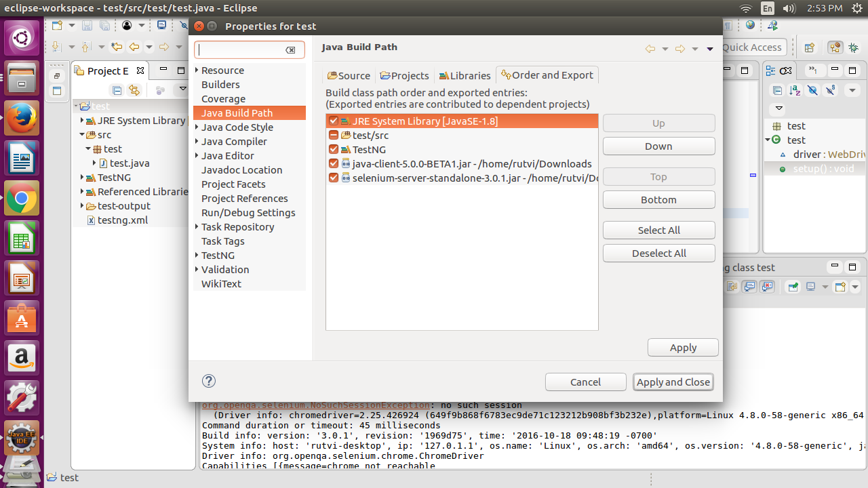Clear the filter text with the erase icon

[x=290, y=50]
